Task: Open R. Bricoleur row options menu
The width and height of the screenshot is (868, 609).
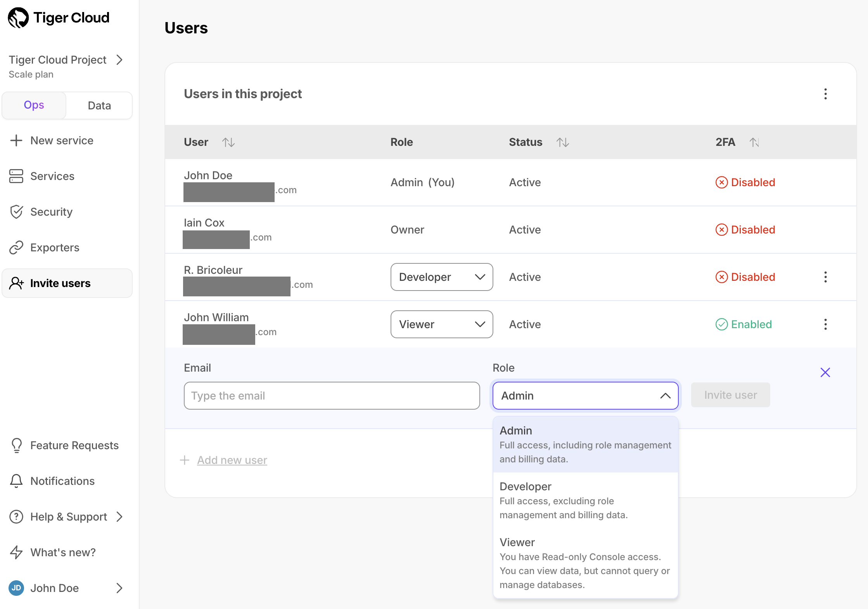Action: coord(825,277)
